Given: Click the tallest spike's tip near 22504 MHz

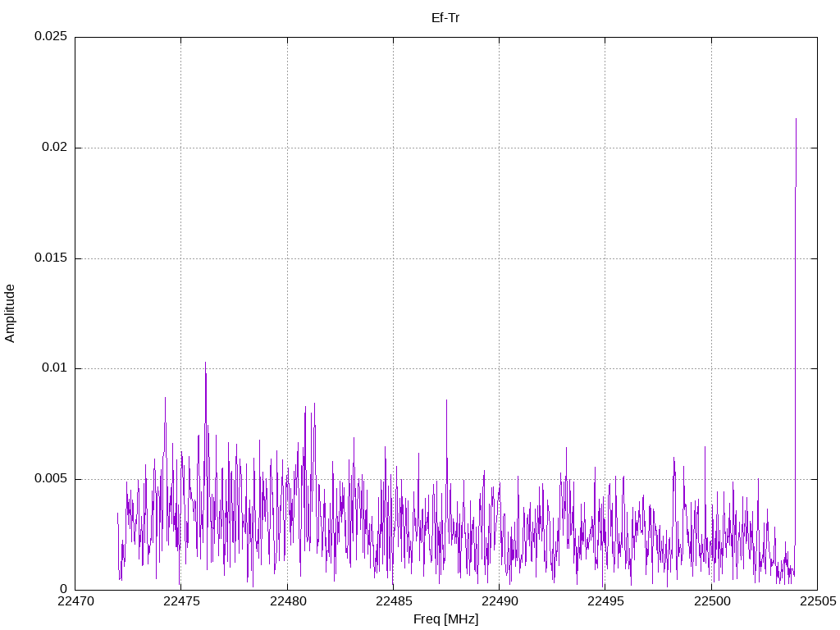Looking at the screenshot, I should [x=796, y=119].
